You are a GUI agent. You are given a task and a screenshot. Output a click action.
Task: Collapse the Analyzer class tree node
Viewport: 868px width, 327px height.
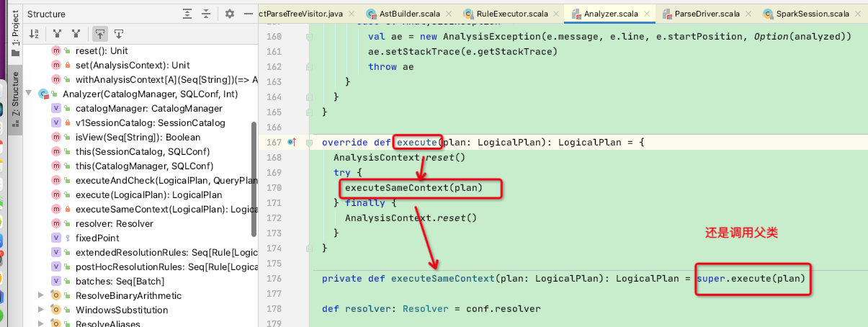pos(28,94)
